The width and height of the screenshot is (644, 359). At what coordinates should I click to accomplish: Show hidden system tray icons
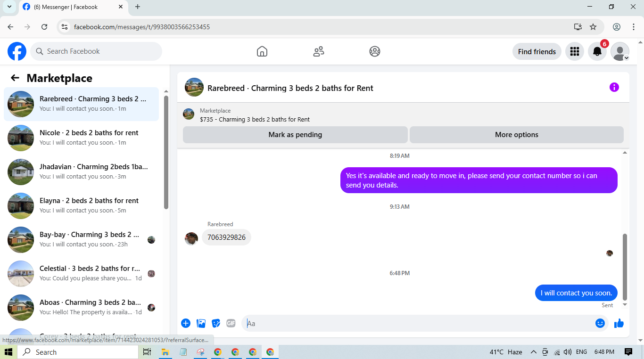pos(534,352)
